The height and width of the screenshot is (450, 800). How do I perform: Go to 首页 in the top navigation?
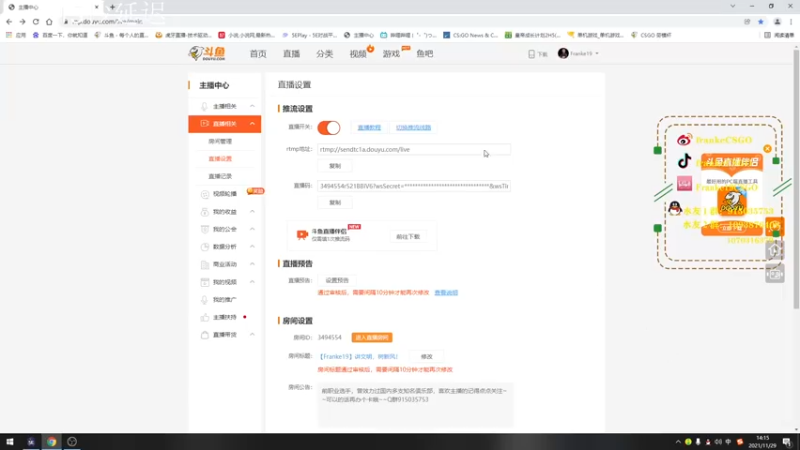[258, 54]
